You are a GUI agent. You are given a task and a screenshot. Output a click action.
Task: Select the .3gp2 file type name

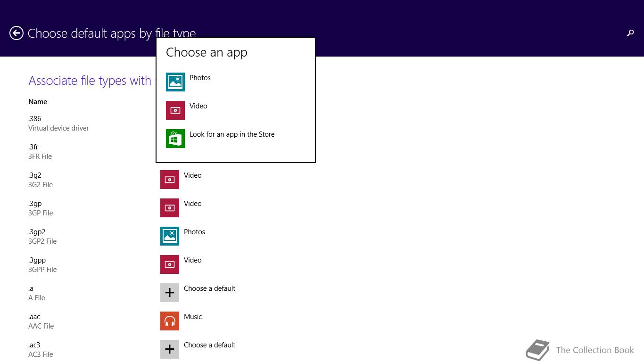tap(37, 232)
